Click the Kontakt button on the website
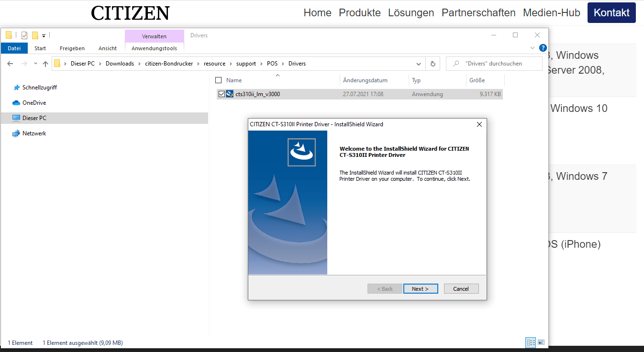Viewport: 644px width, 352px height. [x=611, y=13]
